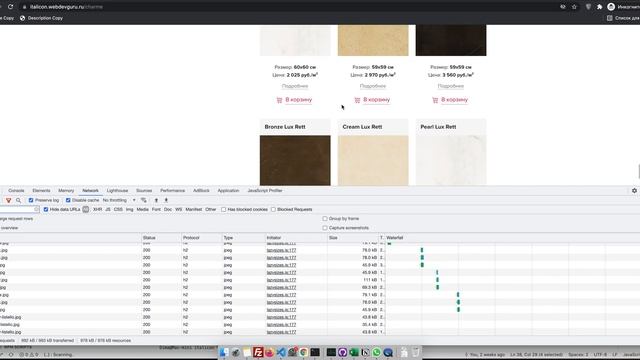The width and height of the screenshot is (640, 360).
Task: Open the Application tab
Action: (228, 191)
